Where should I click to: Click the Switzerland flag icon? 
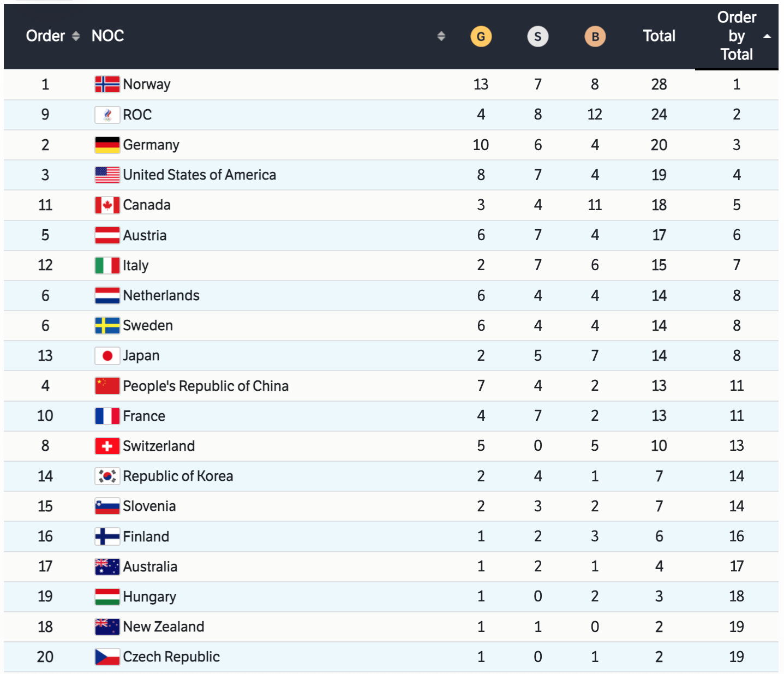[x=107, y=446]
